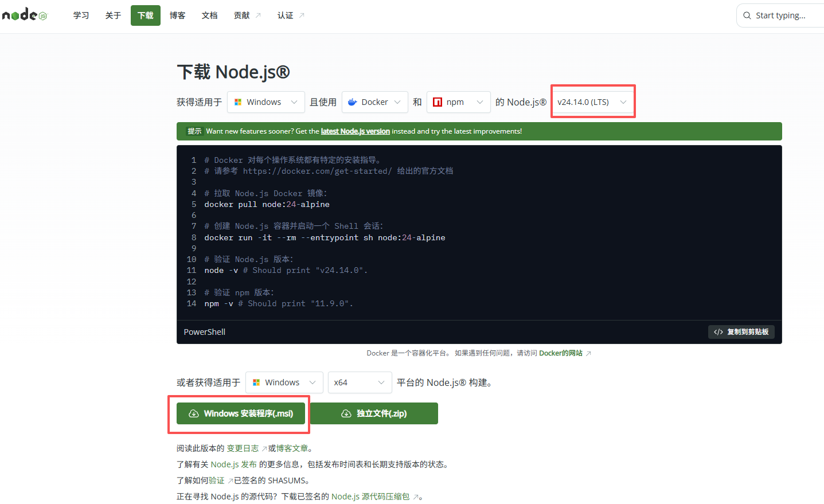Click the Windows logo in the lower platform dropdown
This screenshot has width=824, height=504.
point(256,382)
